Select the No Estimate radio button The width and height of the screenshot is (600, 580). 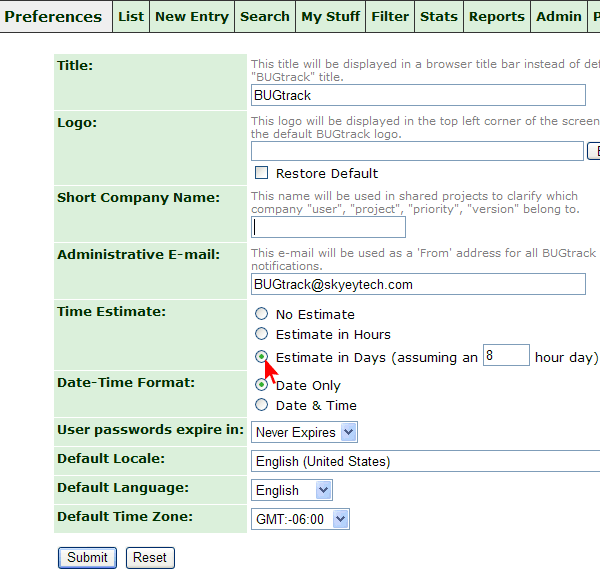262,314
